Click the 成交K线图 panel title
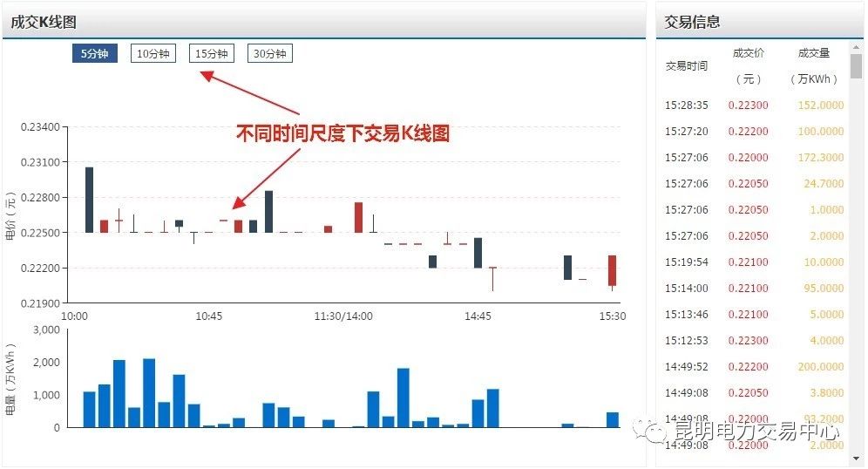Viewport: 868px width, 469px height. pos(44,23)
